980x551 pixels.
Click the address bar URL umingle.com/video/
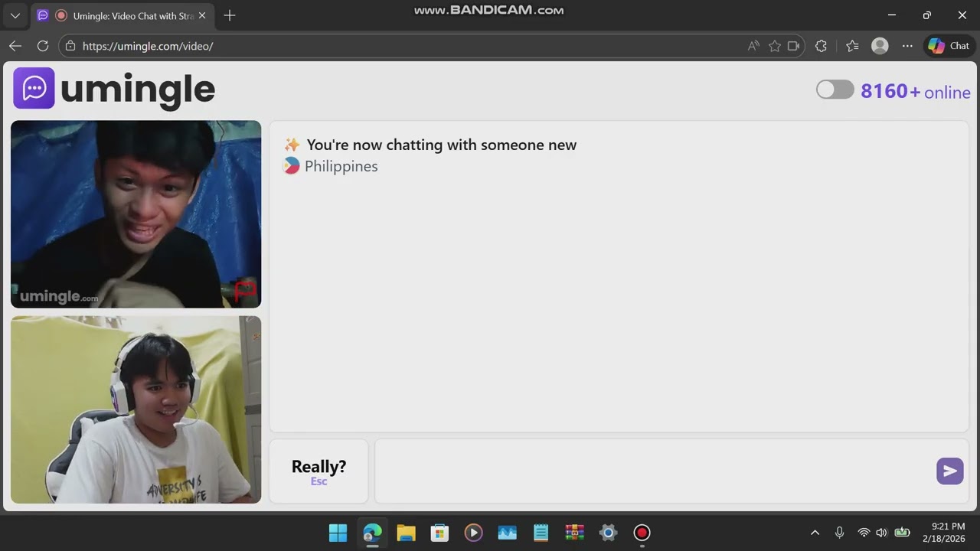pyautogui.click(x=148, y=46)
